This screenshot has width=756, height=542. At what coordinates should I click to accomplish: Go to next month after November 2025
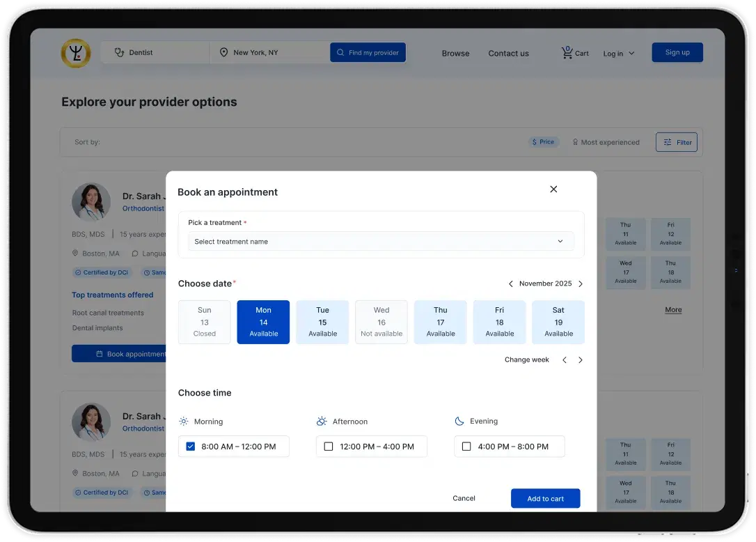pyautogui.click(x=581, y=284)
